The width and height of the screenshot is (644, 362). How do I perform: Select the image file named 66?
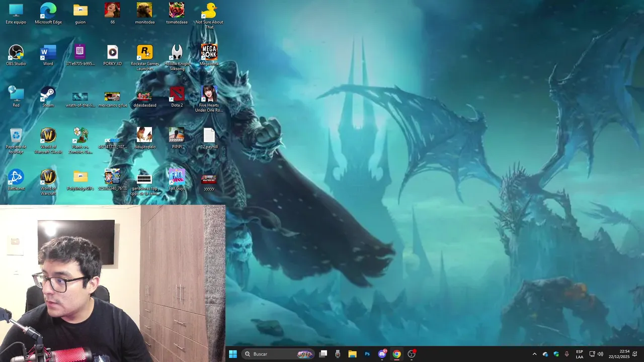[x=112, y=14]
